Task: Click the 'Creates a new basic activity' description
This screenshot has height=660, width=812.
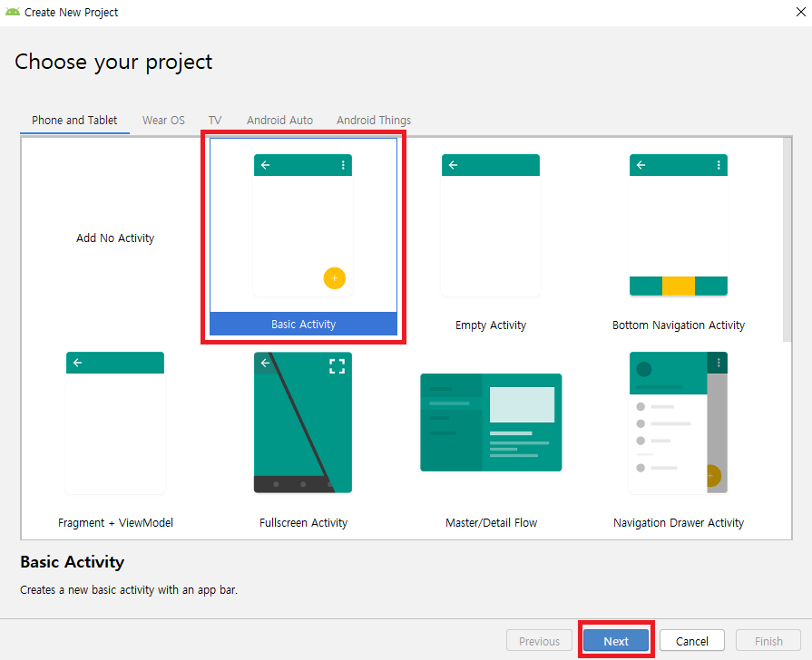Action: 129,590
